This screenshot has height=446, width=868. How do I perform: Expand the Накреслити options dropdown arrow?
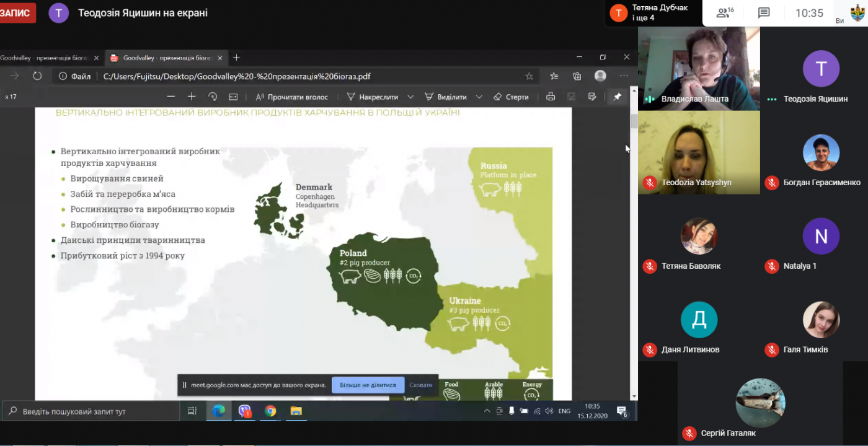pyautogui.click(x=410, y=97)
